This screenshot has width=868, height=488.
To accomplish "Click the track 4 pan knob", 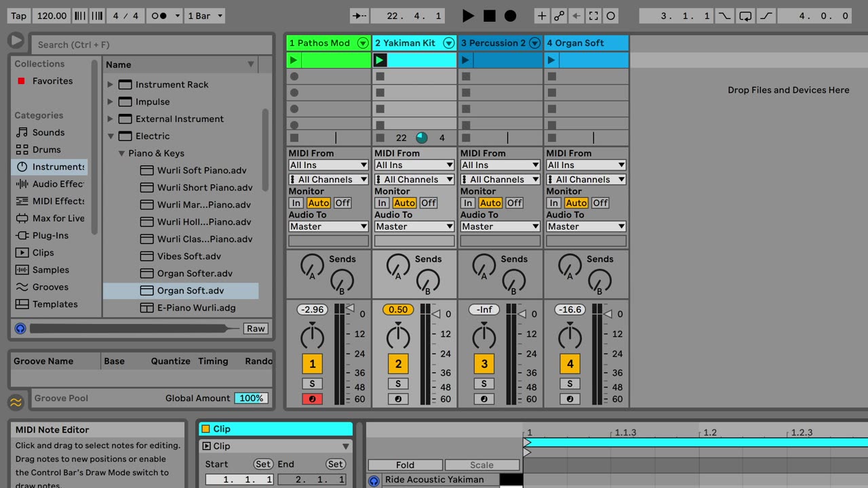I will pos(570,337).
